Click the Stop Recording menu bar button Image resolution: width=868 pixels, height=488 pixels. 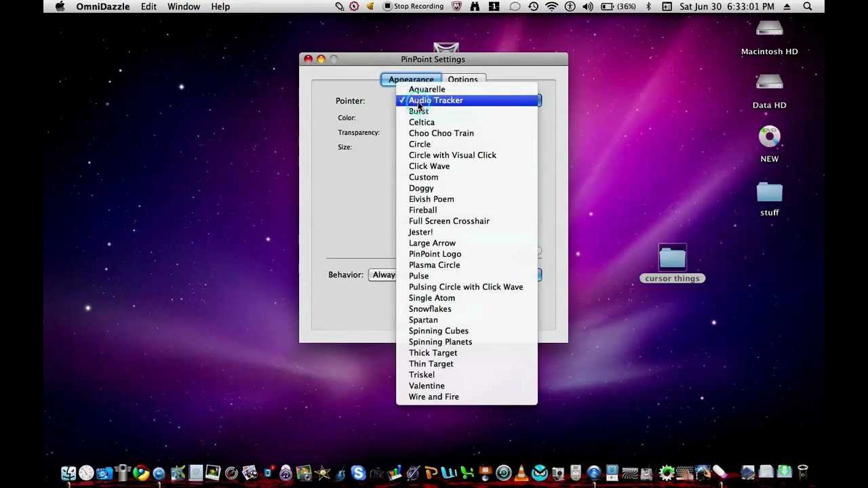pyautogui.click(x=414, y=6)
